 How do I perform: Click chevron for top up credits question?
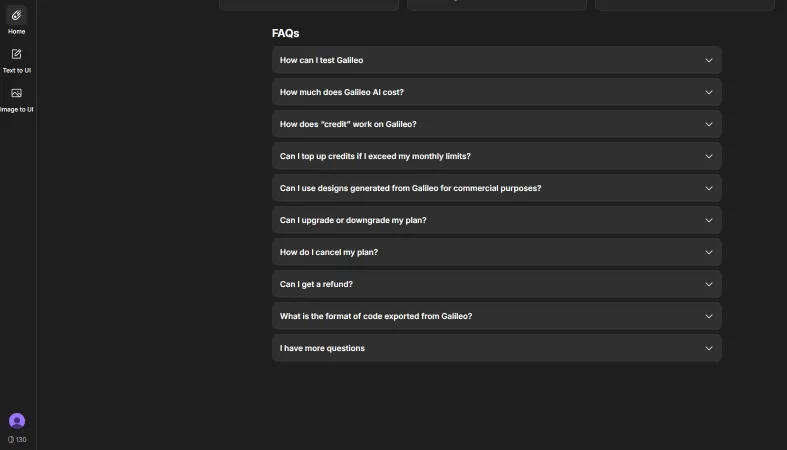(709, 156)
